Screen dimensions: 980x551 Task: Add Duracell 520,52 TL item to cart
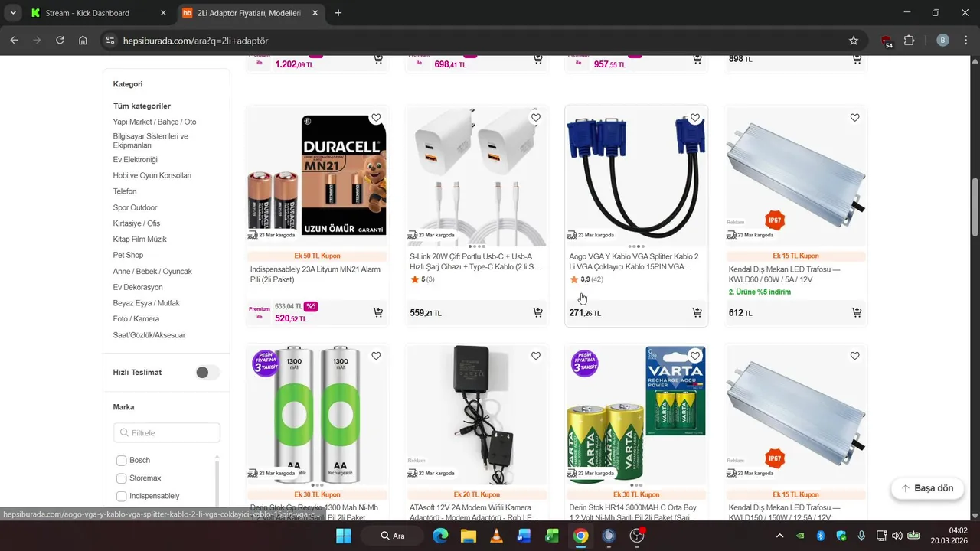[378, 312]
